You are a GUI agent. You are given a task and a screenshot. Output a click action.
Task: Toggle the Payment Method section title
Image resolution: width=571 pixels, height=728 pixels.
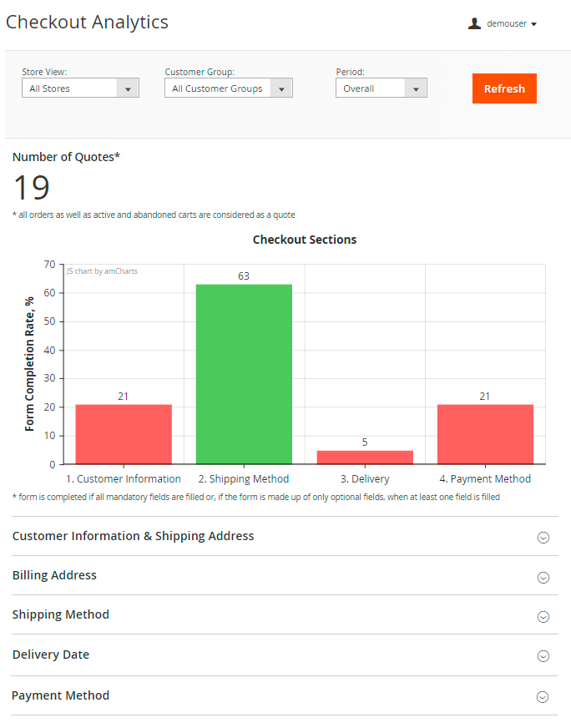pyautogui.click(x=60, y=695)
